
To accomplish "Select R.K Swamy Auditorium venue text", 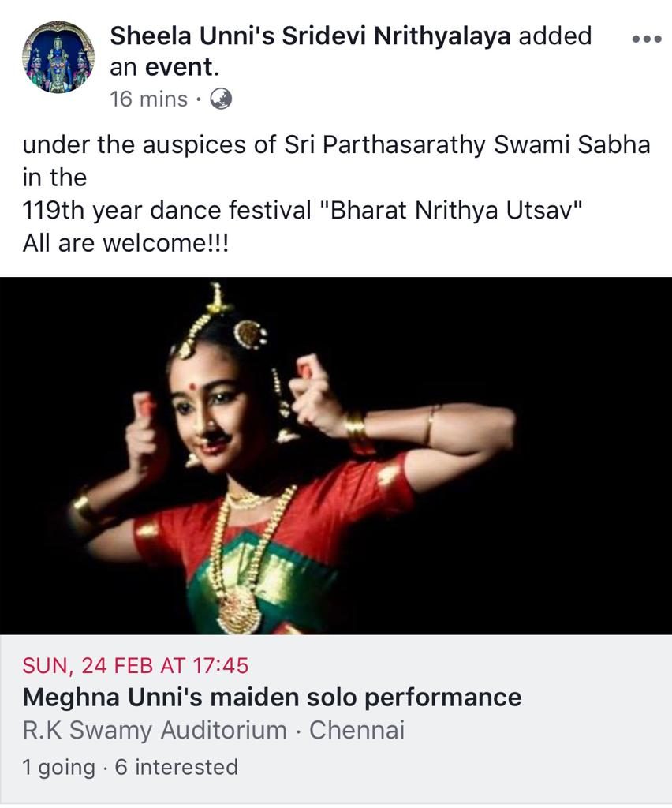I will click(155, 730).
